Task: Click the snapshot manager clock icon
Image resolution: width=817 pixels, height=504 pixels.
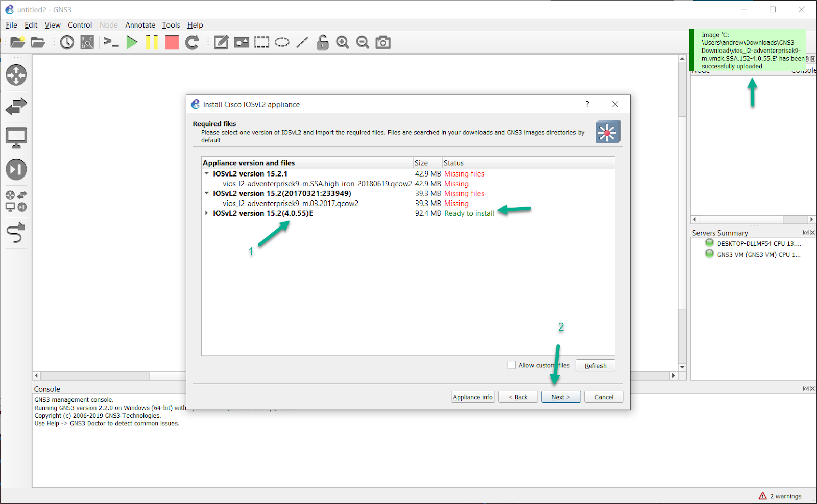Action: pos(67,42)
